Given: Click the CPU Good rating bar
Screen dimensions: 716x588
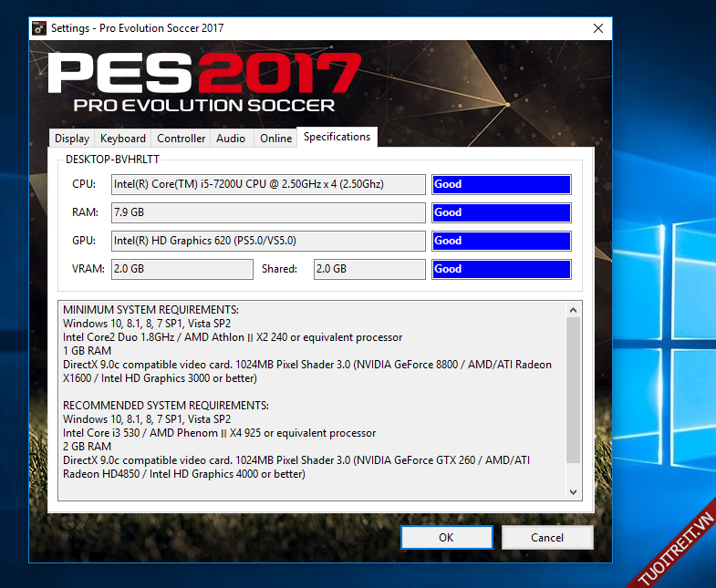Looking at the screenshot, I should (x=502, y=184).
